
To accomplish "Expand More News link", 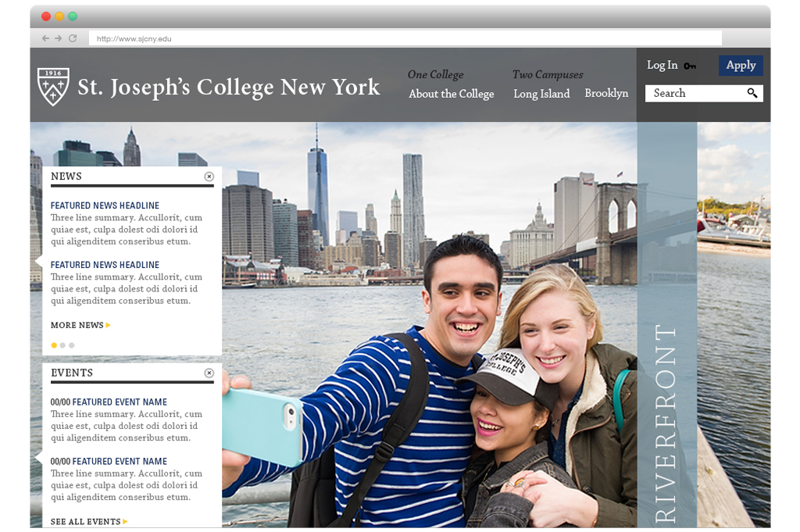I will pos(80,325).
